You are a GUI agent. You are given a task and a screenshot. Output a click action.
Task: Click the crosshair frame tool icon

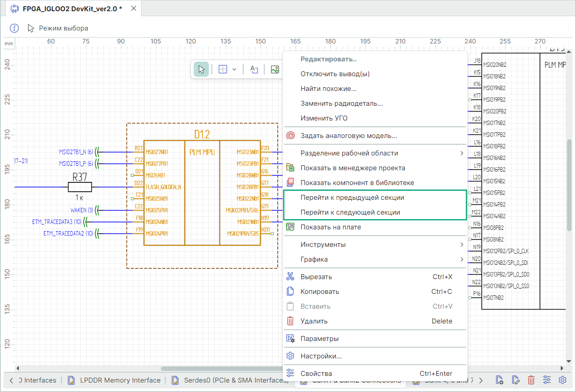point(223,69)
